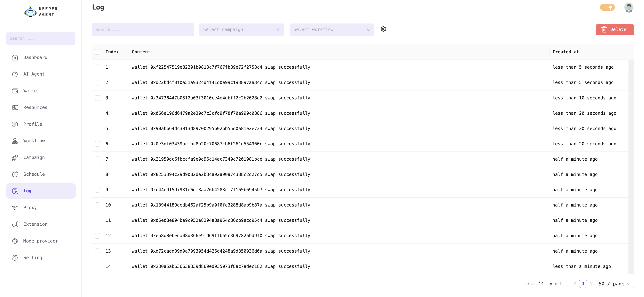644x297 pixels.
Task: Check the box for log row 12
Action: click(x=98, y=236)
